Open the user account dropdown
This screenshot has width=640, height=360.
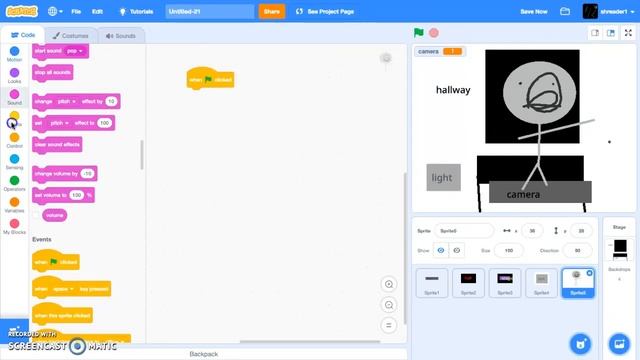coord(609,11)
